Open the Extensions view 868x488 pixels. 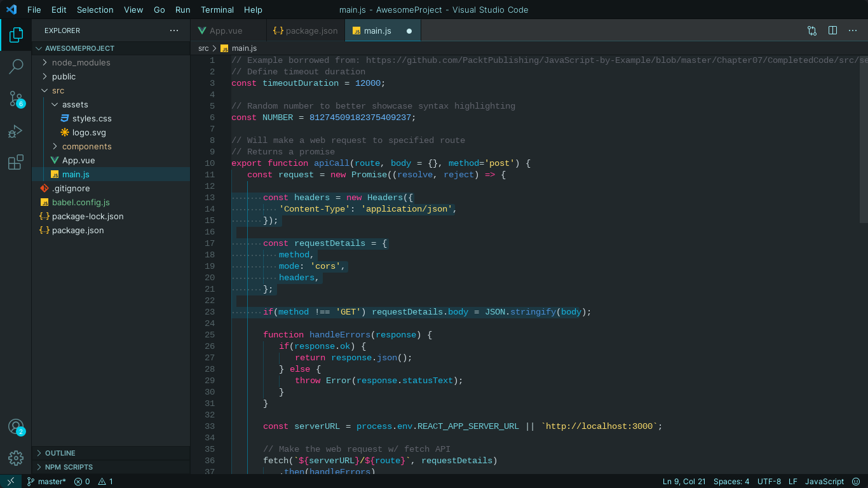coord(16,162)
